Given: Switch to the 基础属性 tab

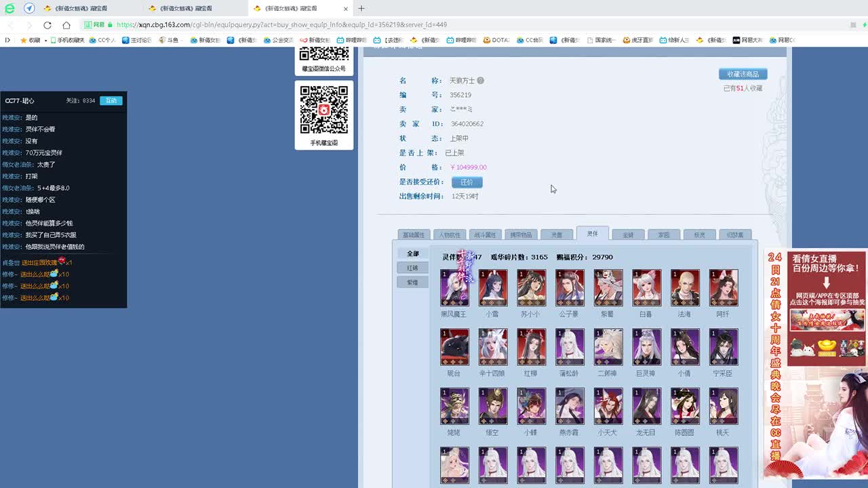Looking at the screenshot, I should 414,235.
